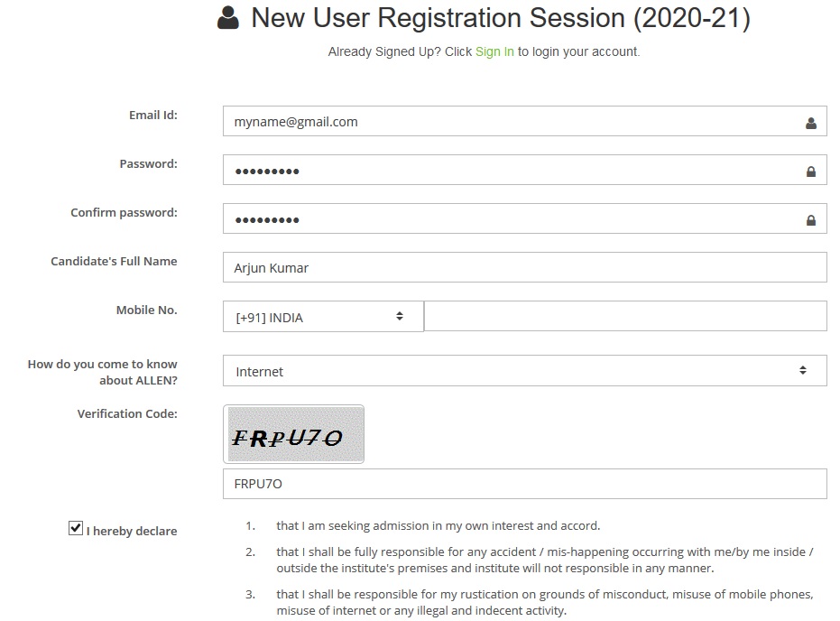840x621 pixels.
Task: Click the user icon beside the registration heading
Action: click(x=228, y=18)
